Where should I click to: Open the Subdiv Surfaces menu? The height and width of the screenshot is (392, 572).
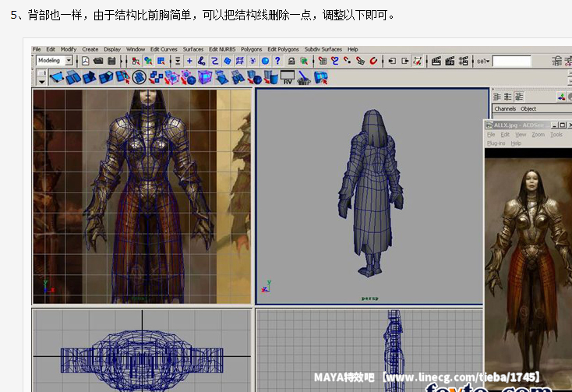[x=323, y=49]
